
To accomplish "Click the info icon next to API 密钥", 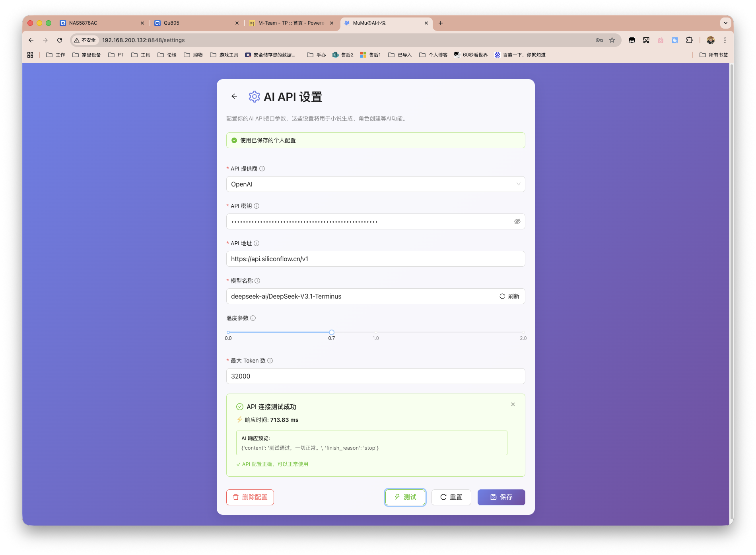I will [x=257, y=206].
